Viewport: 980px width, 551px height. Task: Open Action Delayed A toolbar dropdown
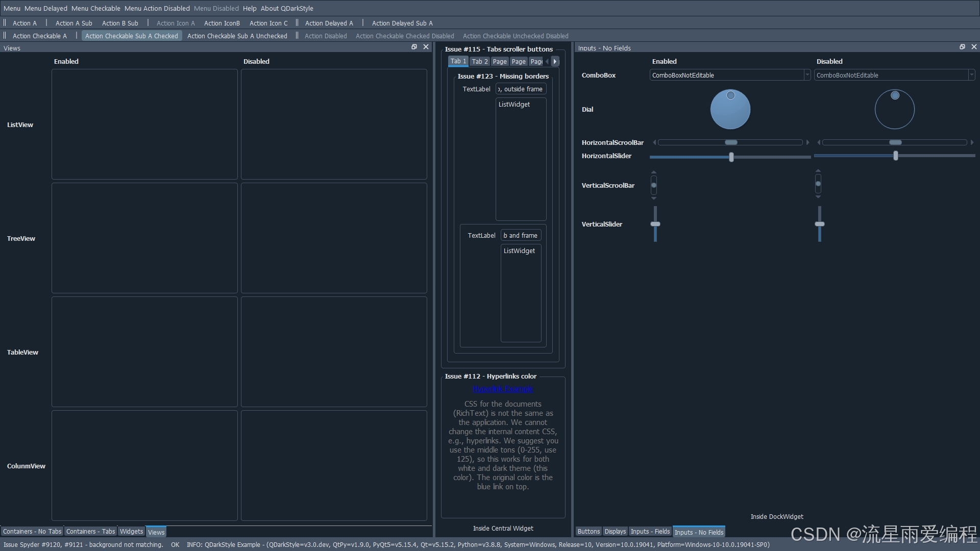[329, 23]
